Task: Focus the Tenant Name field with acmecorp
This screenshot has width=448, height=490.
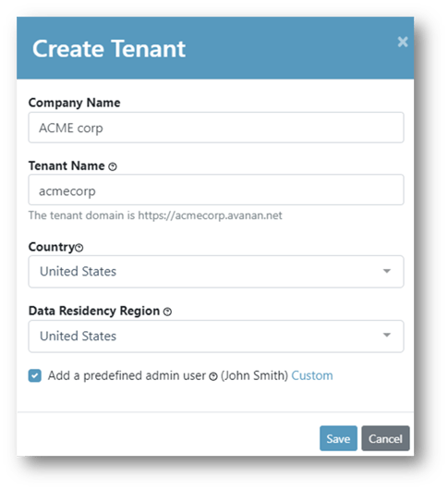Action: coord(216,190)
